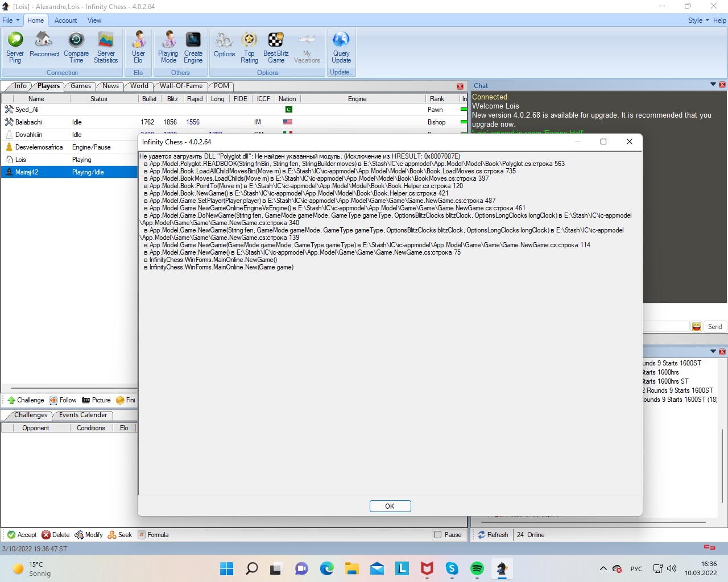Image resolution: width=728 pixels, height=582 pixels.
Task: Open Server Statistics
Action: [x=106, y=47]
